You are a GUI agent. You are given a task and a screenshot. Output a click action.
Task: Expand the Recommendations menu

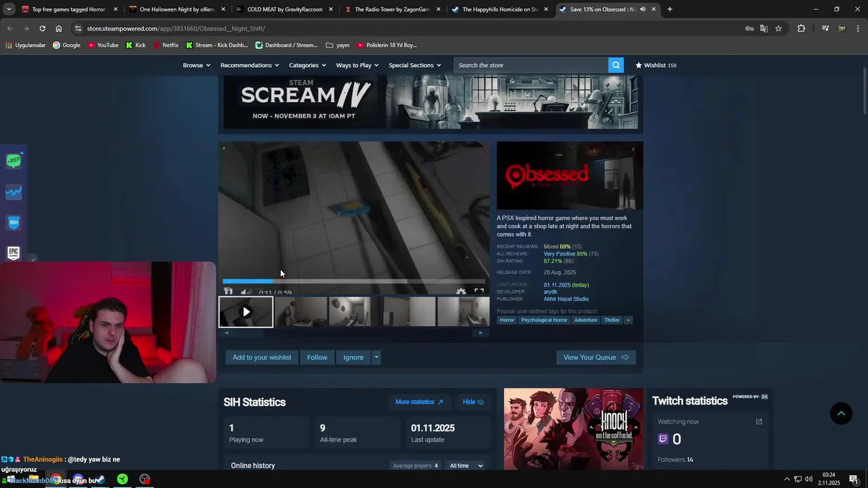250,65
